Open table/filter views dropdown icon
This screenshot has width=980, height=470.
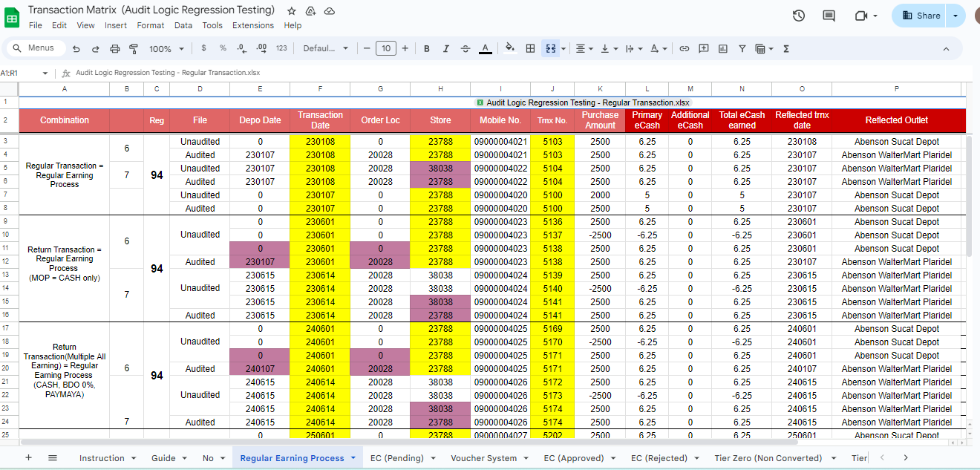764,48
